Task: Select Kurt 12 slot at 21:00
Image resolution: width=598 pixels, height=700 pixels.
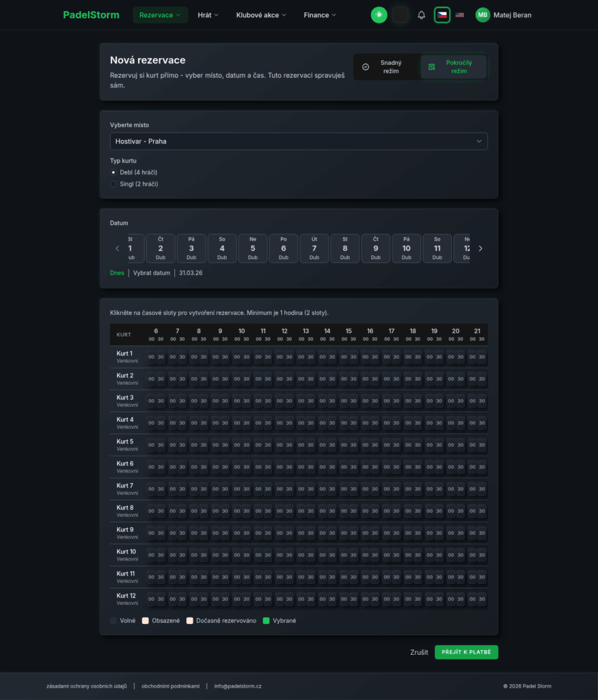Action: tap(473, 599)
